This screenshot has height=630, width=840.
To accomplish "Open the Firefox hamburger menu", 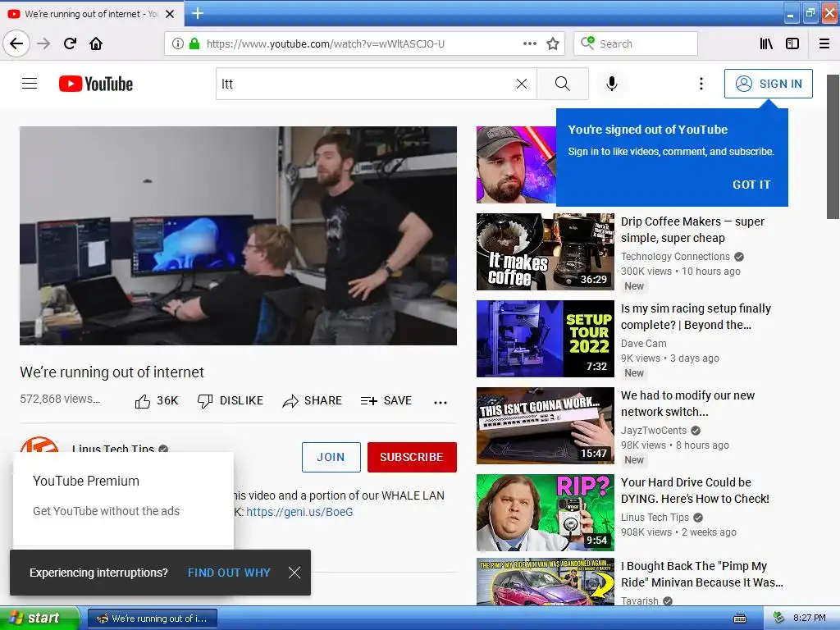I will pos(824,43).
